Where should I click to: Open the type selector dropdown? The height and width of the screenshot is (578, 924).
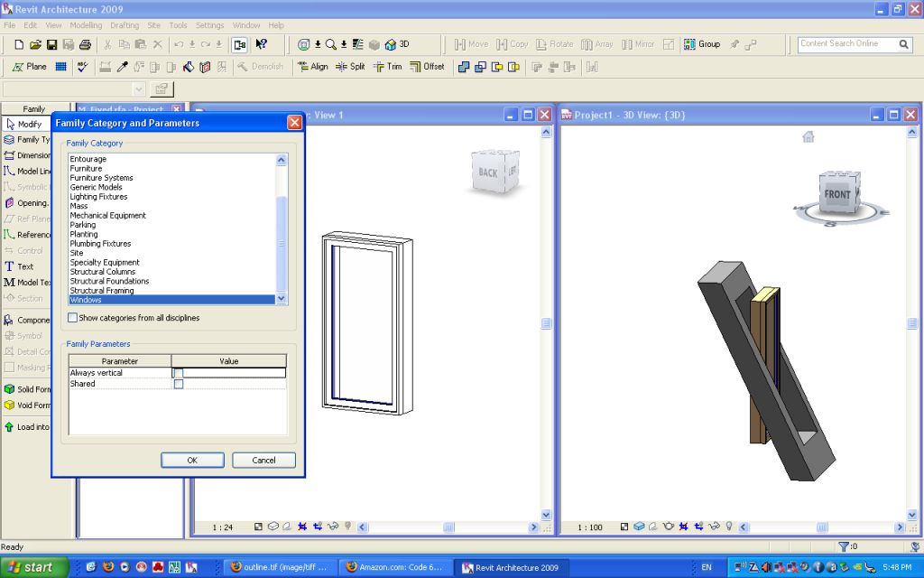coord(138,89)
